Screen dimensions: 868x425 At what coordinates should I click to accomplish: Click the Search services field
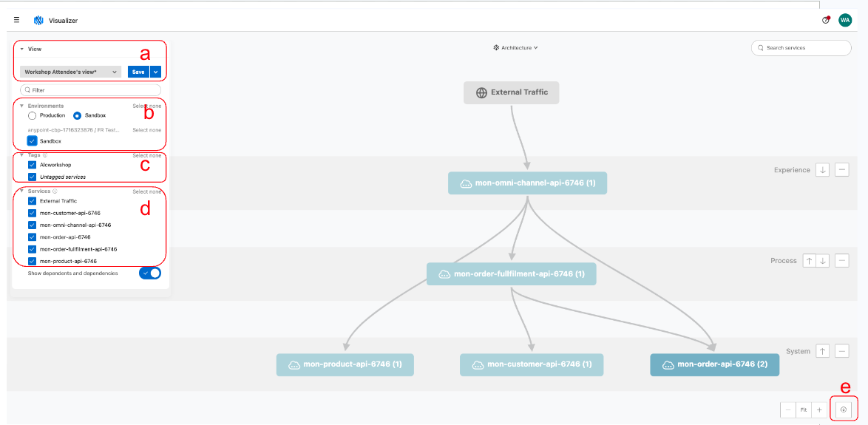(x=801, y=48)
